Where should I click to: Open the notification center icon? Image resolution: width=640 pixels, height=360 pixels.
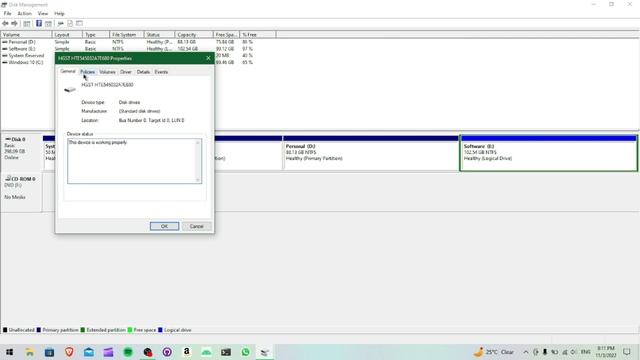[x=627, y=352]
